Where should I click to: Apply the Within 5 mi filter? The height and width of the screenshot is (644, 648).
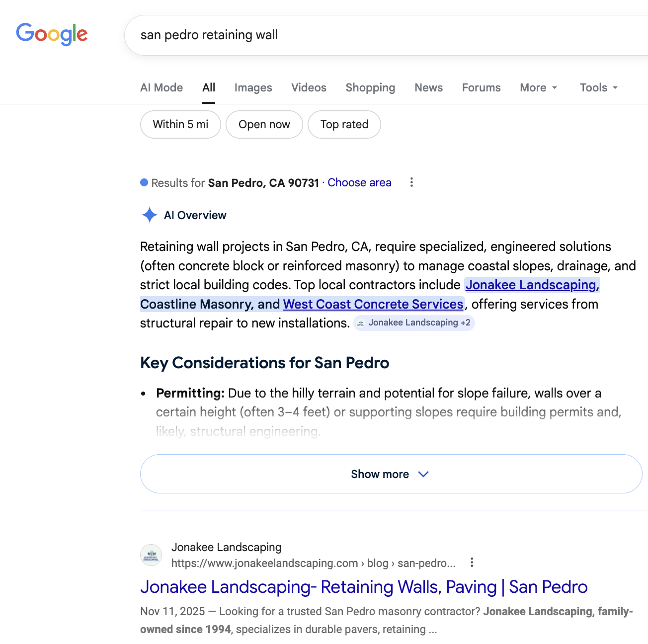[180, 124]
